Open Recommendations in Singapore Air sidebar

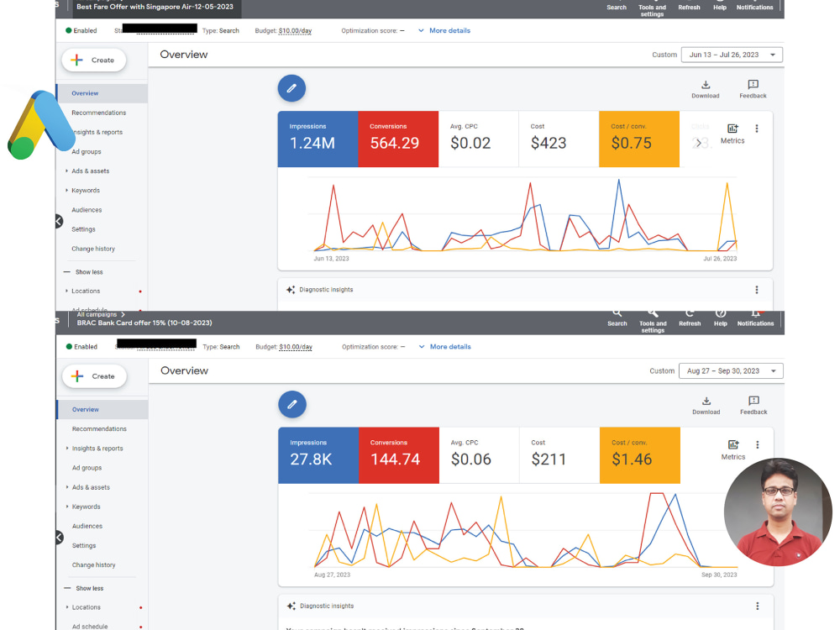[99, 113]
